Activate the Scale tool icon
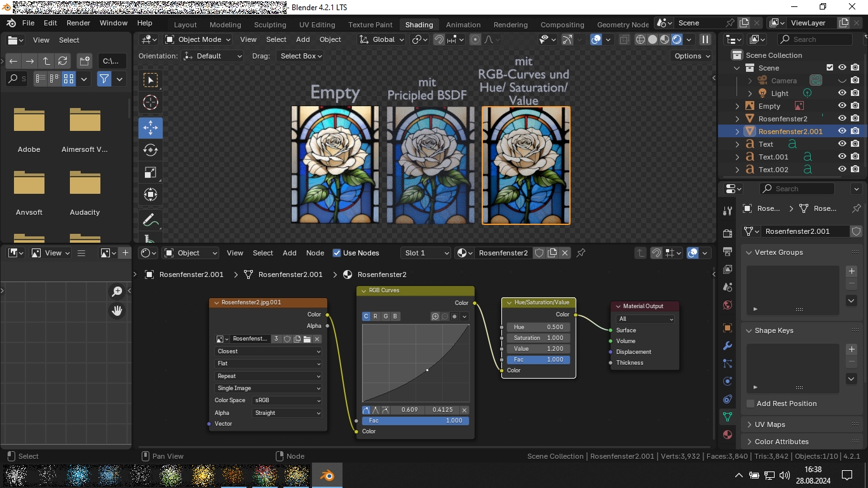This screenshot has width=868, height=488. [151, 173]
